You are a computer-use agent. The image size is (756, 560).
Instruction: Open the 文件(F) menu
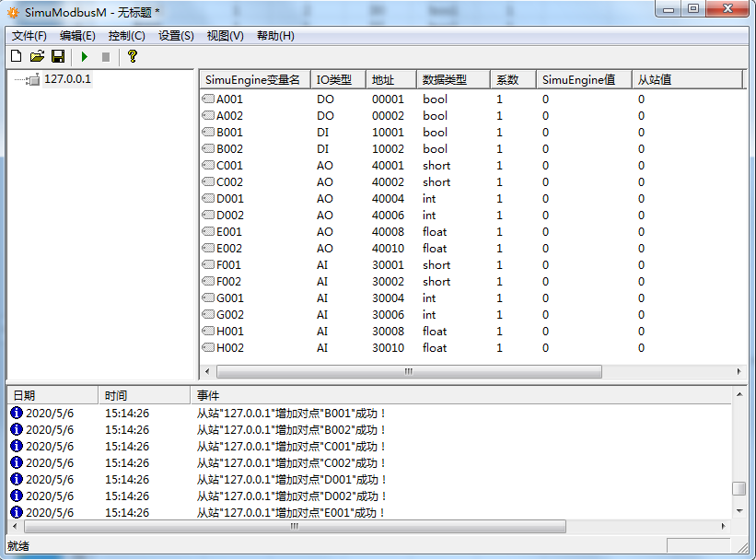coord(29,36)
